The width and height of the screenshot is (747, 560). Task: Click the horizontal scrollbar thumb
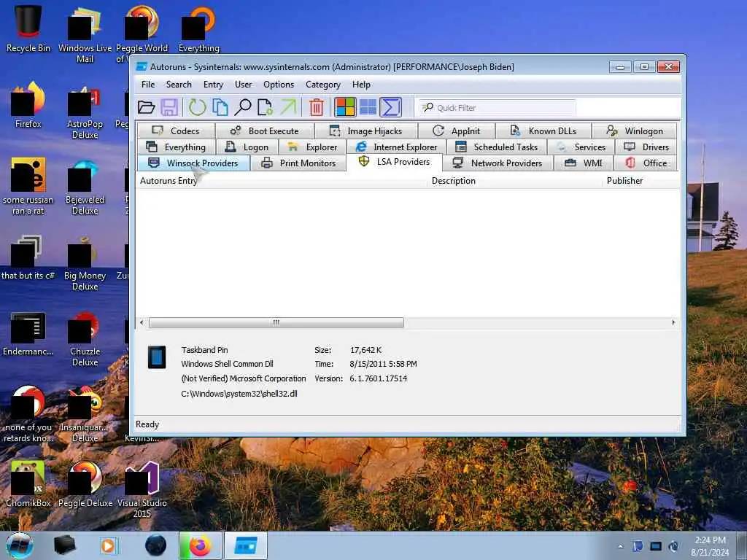276,322
